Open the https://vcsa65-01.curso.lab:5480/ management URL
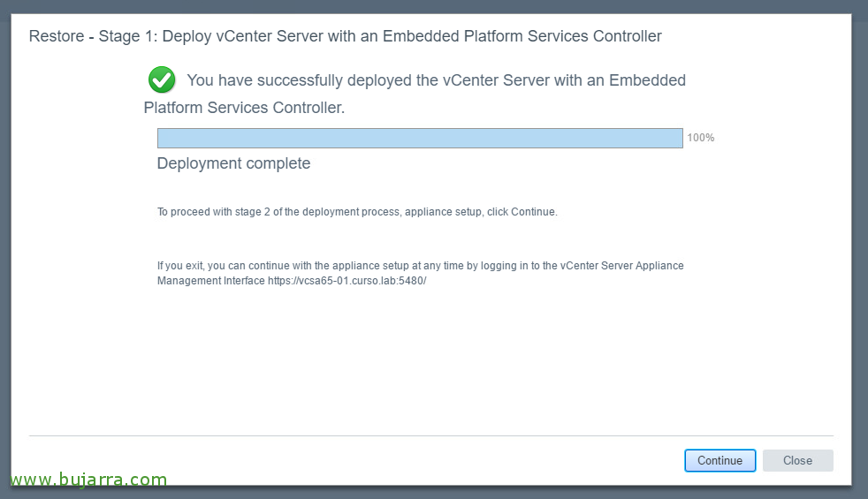Image resolution: width=868 pixels, height=499 pixels. (x=347, y=281)
